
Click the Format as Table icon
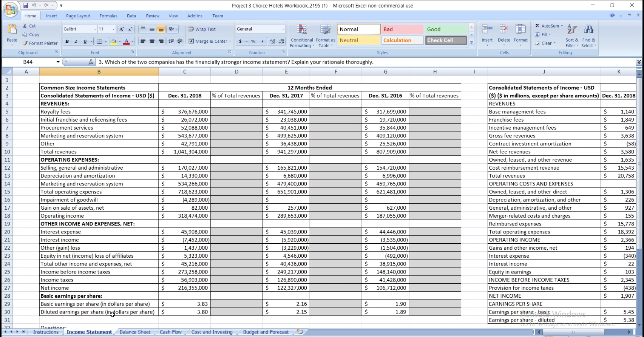coord(325,30)
